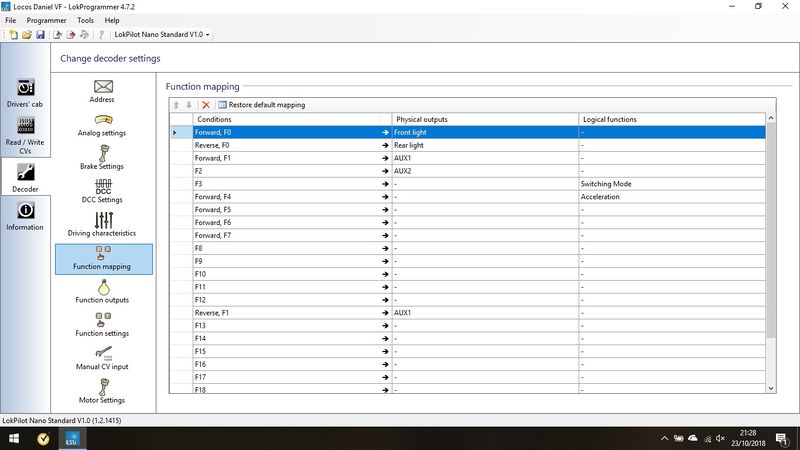Select the Forward, F7 condition cell

point(292,235)
